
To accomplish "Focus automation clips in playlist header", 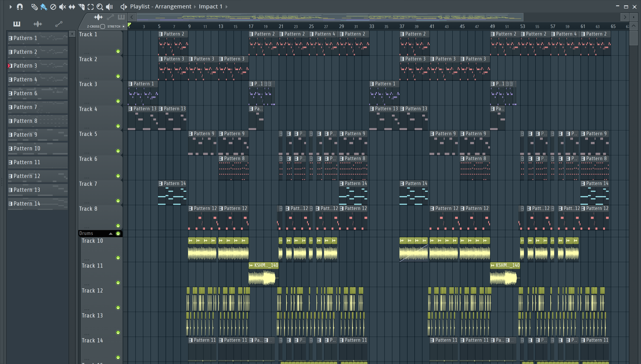I will [x=110, y=17].
